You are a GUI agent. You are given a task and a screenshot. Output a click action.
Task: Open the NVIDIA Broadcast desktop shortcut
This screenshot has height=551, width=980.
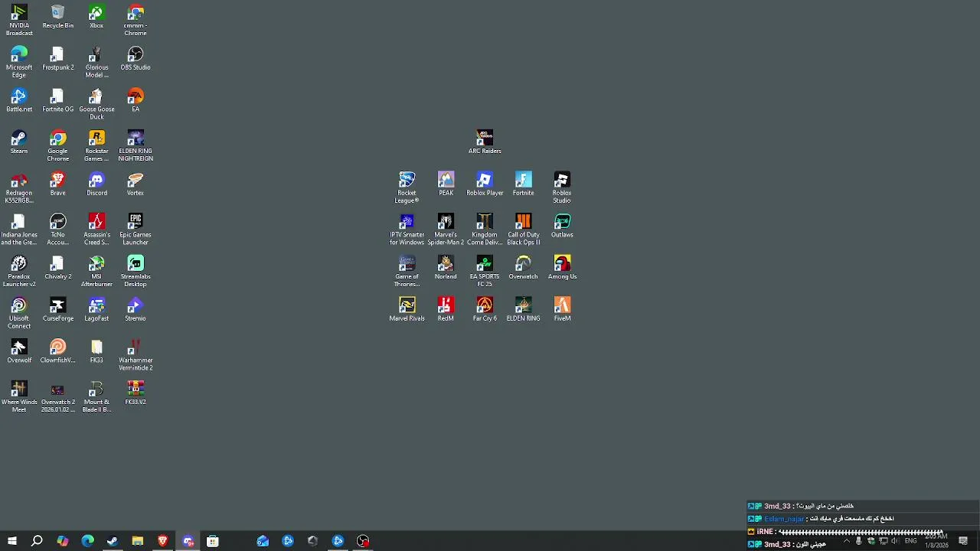(x=19, y=20)
